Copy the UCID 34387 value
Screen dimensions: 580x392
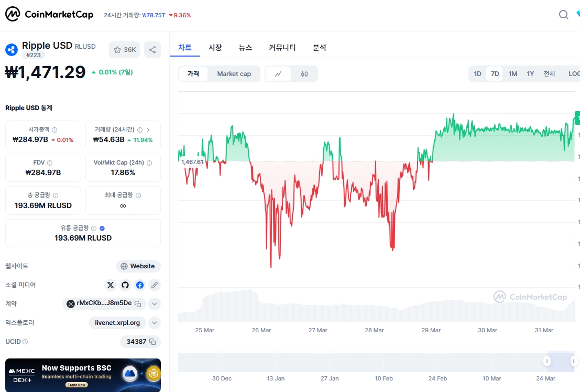[152, 342]
